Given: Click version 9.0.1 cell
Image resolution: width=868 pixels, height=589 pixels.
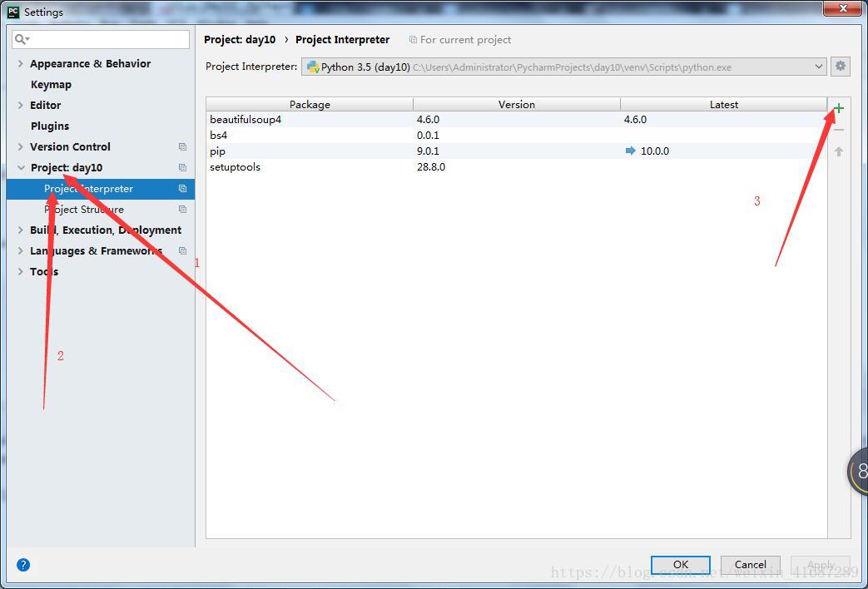Looking at the screenshot, I should (428, 151).
